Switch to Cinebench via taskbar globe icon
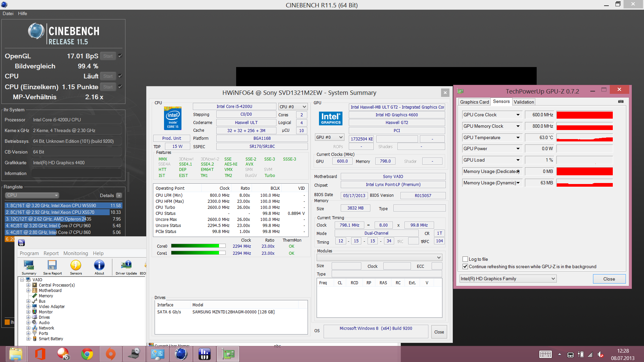The image size is (644, 362). click(x=181, y=354)
